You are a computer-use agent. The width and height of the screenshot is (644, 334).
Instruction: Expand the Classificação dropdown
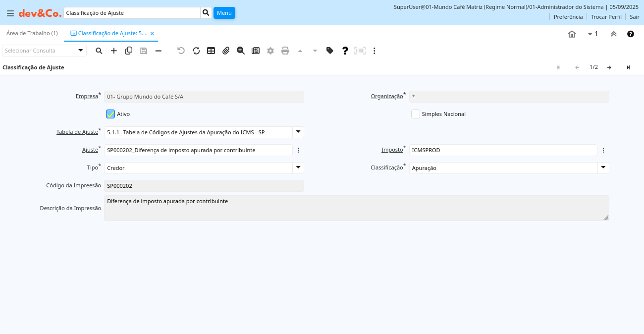point(603,167)
